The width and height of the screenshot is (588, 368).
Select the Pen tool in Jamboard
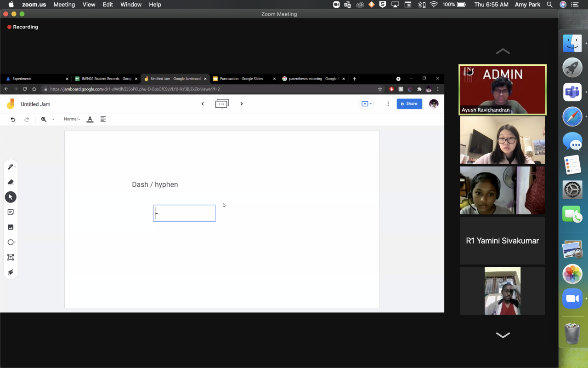pos(11,167)
